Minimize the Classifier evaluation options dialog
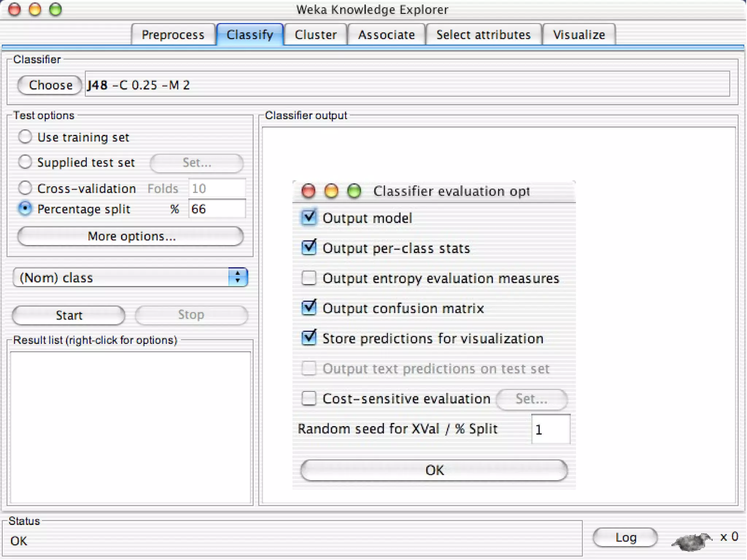 (331, 191)
